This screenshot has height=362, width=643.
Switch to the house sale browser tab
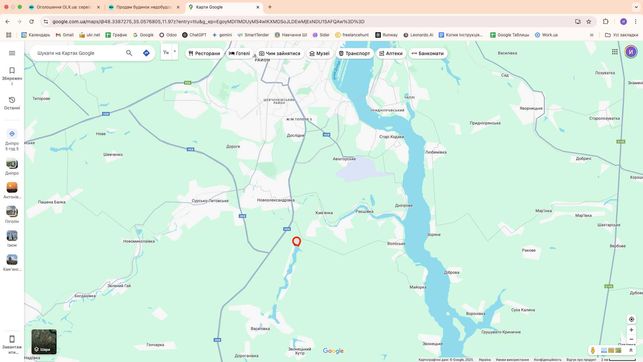click(144, 7)
